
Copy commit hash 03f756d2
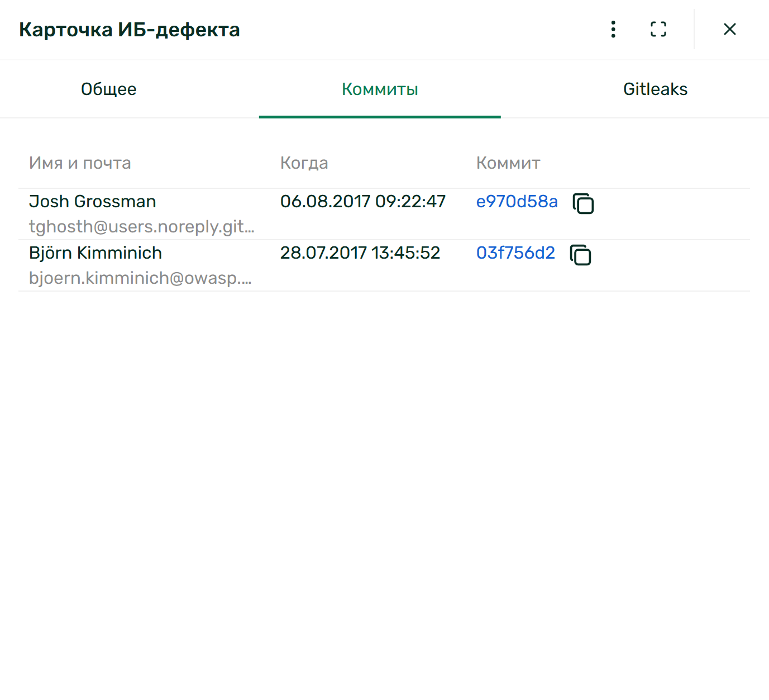point(581,255)
